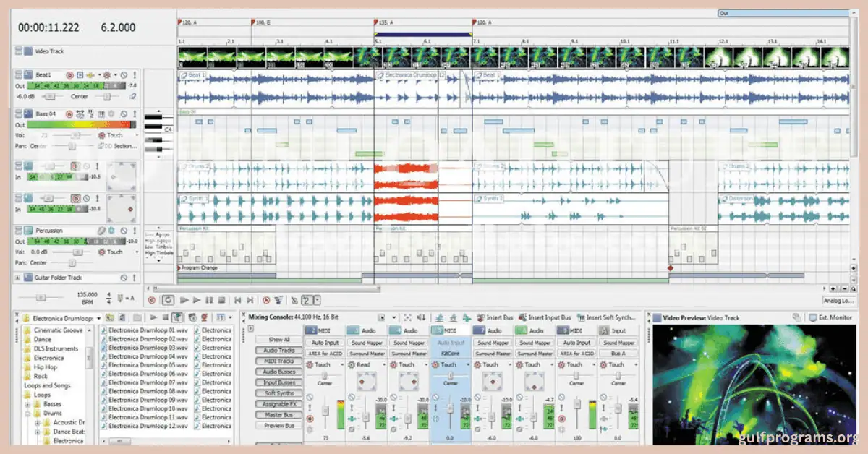Toggle Audio Tracks visibility in the mixer
The image size is (868, 454).
[x=280, y=350]
